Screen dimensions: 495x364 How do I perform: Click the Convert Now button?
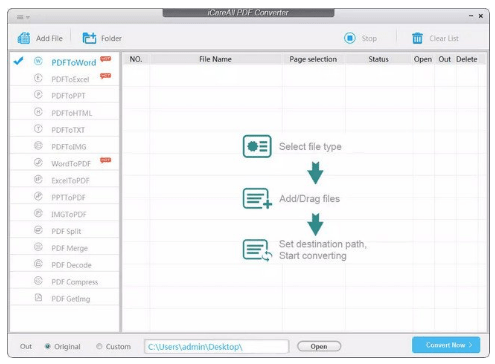[x=446, y=345]
